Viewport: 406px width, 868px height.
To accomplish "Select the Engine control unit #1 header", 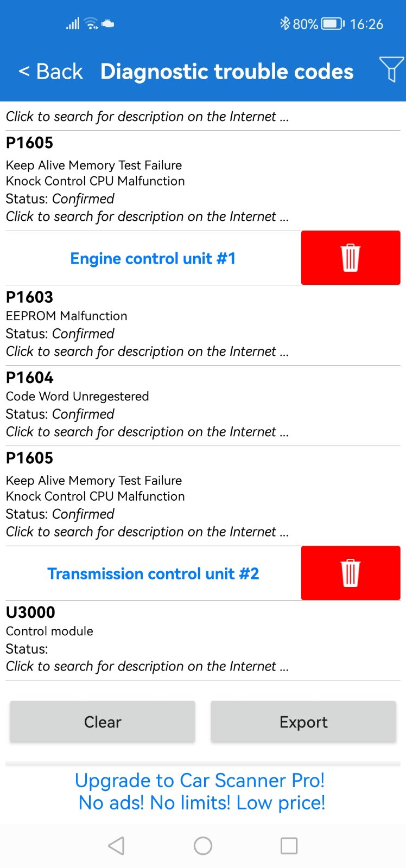I will pos(153,258).
